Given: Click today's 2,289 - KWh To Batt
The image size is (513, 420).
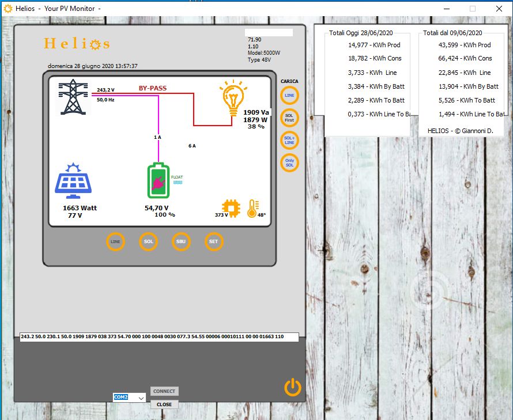Looking at the screenshot, I should pos(376,100).
